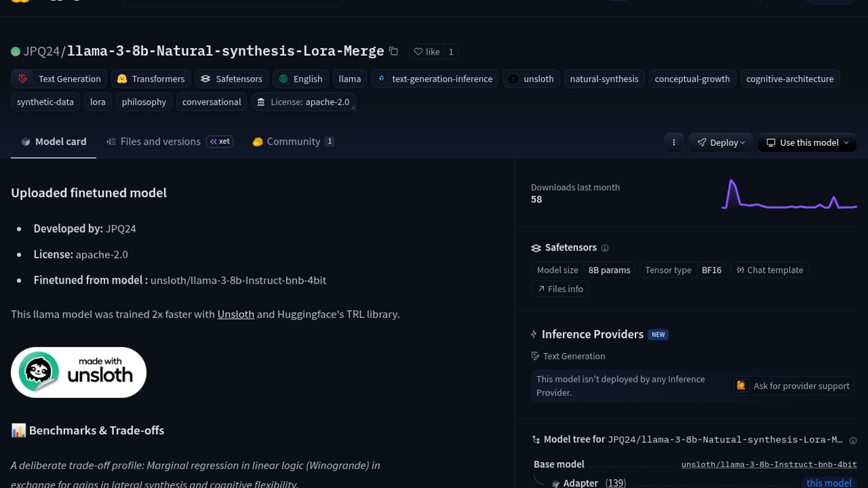Select the Transformers library tag

(x=151, y=79)
